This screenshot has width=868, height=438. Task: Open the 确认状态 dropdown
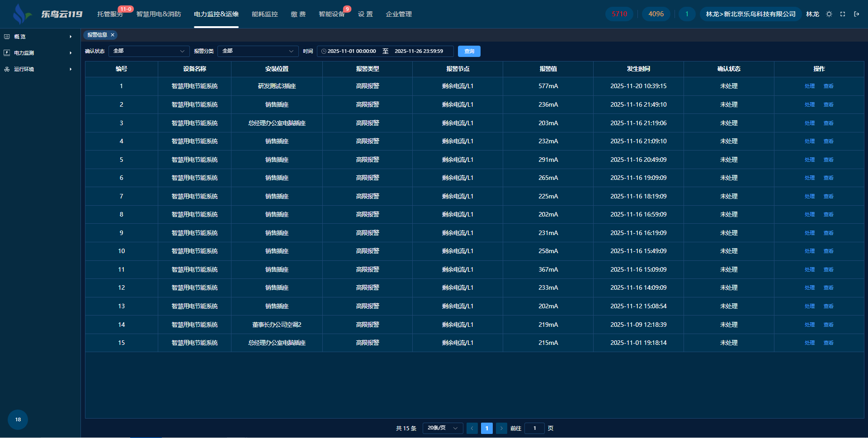click(x=149, y=51)
